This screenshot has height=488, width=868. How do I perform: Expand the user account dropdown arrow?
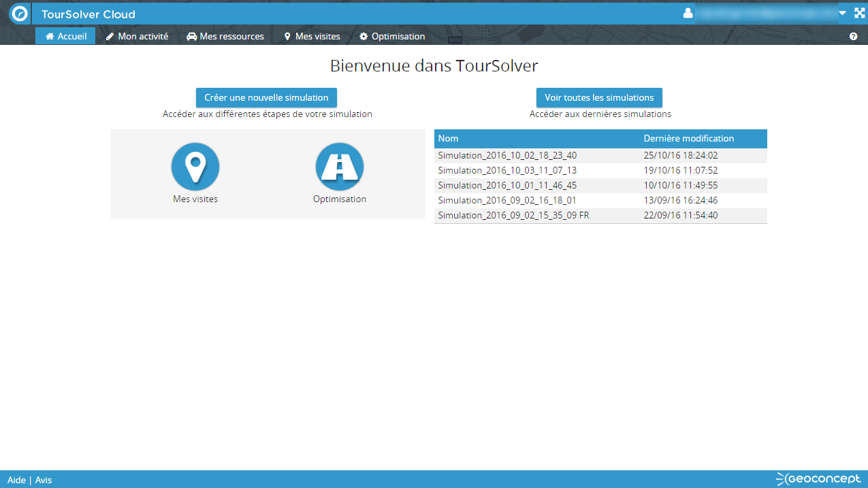coord(842,13)
